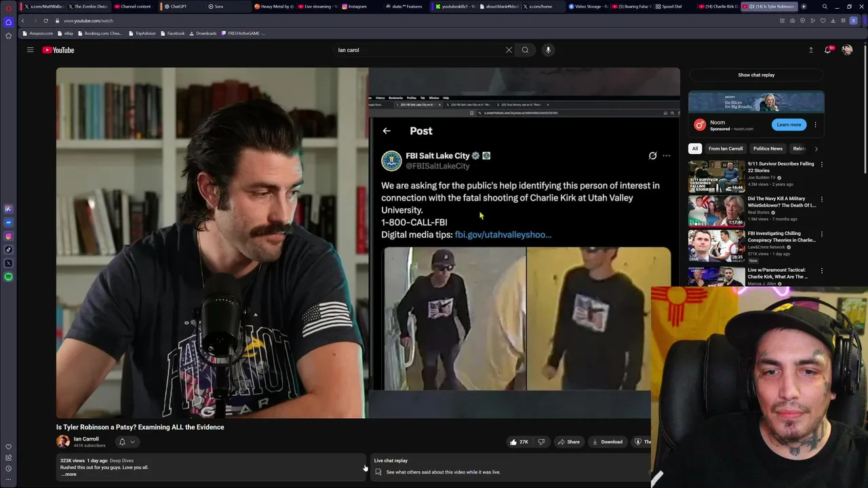Take a snapshot with camera toolbar icon
This screenshot has width=868, height=488.
tap(792, 20)
